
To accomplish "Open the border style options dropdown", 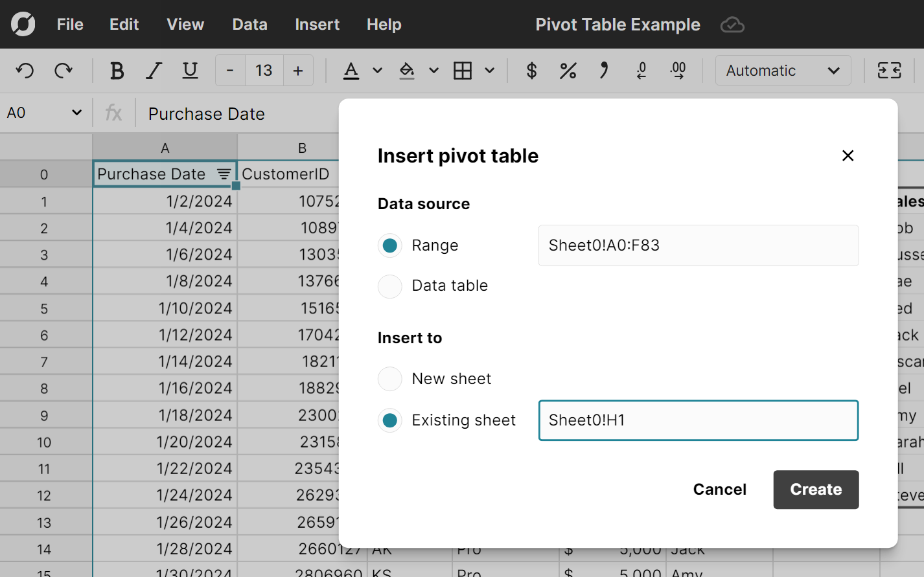I will (490, 70).
